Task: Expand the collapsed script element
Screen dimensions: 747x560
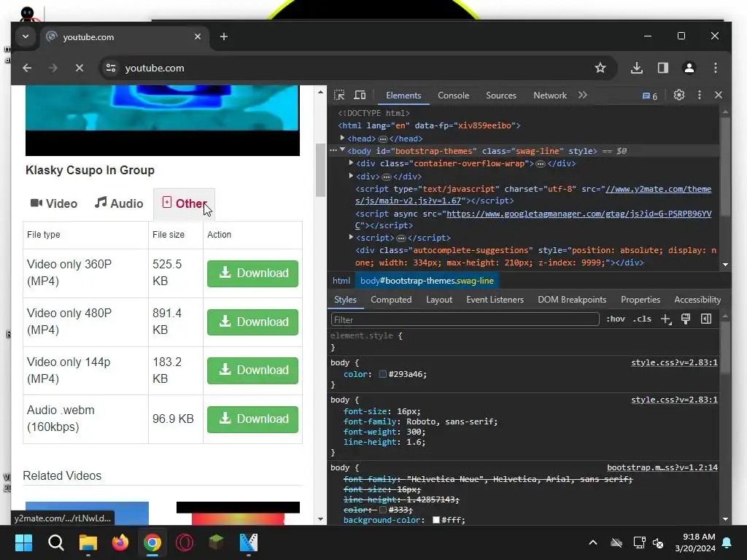Action: pyautogui.click(x=351, y=237)
